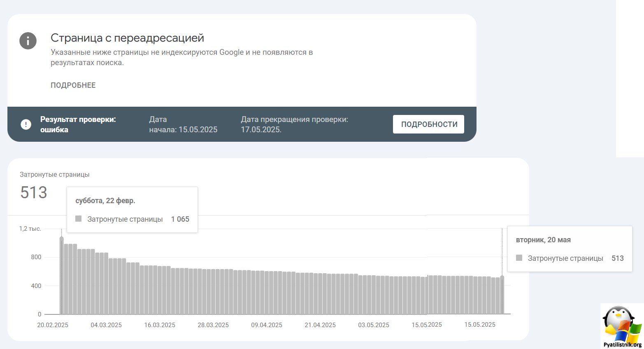Open the ПОДРОБНЕЕ learn more link
Screen dimensions: 644x349
pos(73,85)
